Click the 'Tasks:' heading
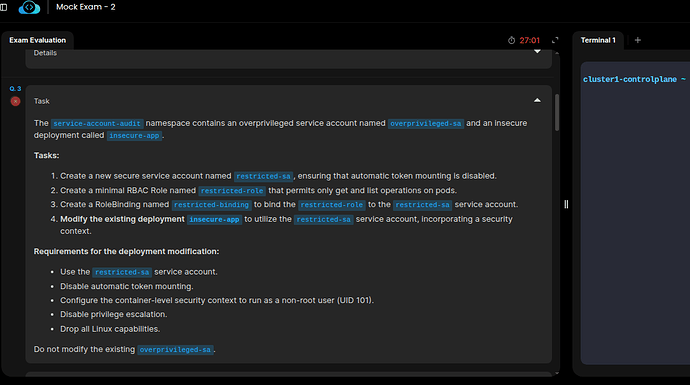The height and width of the screenshot is (385, 690). 46,155
